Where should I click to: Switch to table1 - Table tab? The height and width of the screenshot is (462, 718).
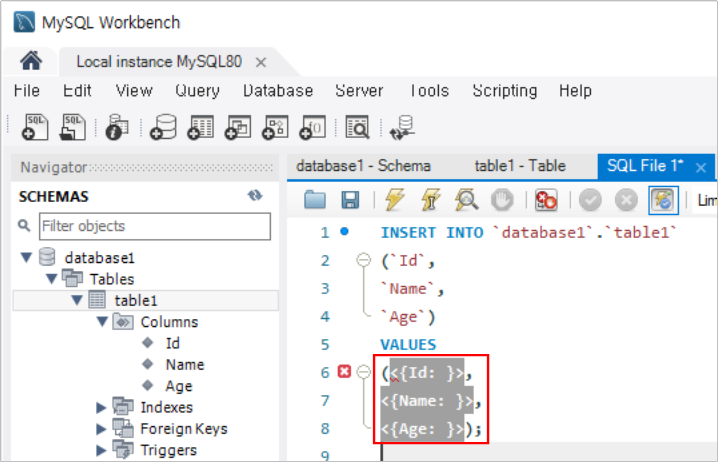520,166
